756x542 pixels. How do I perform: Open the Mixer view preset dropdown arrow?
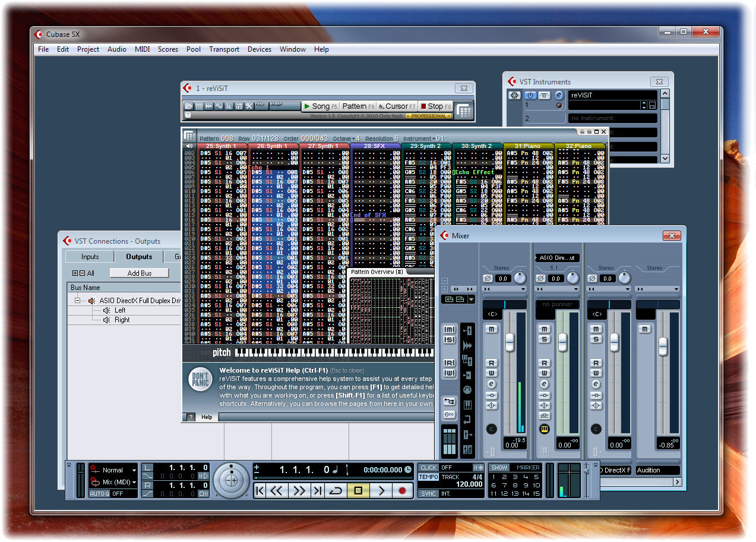click(471, 300)
